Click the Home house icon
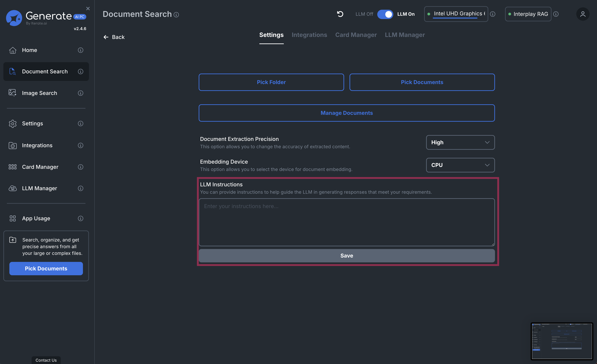The width and height of the screenshot is (597, 364). click(13, 50)
